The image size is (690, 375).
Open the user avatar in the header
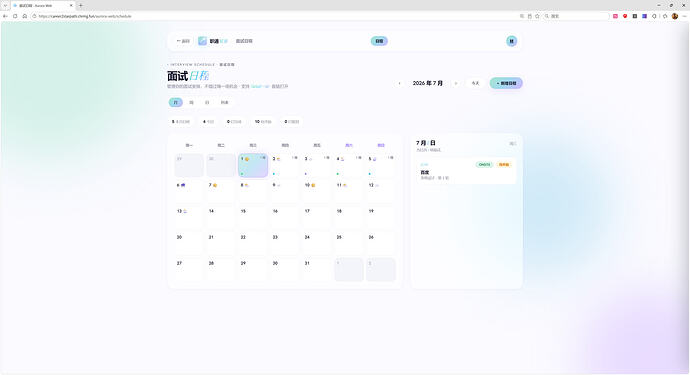[x=511, y=41]
